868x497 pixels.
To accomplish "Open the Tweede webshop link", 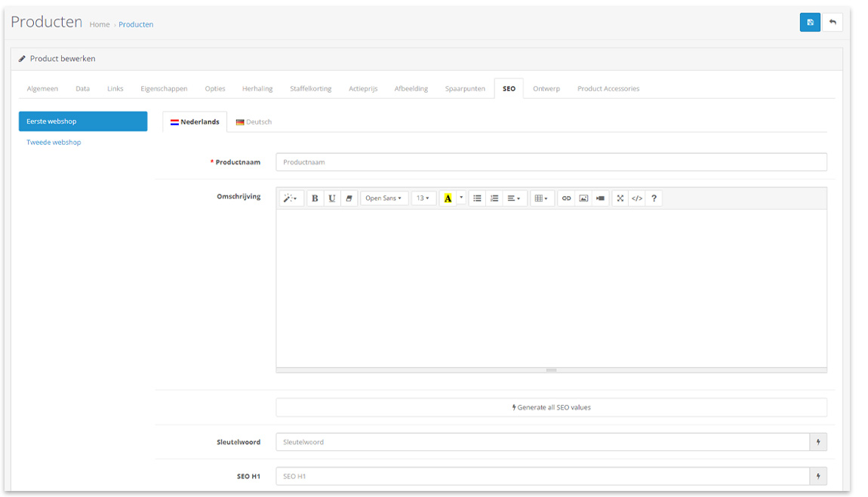I will pos(54,143).
